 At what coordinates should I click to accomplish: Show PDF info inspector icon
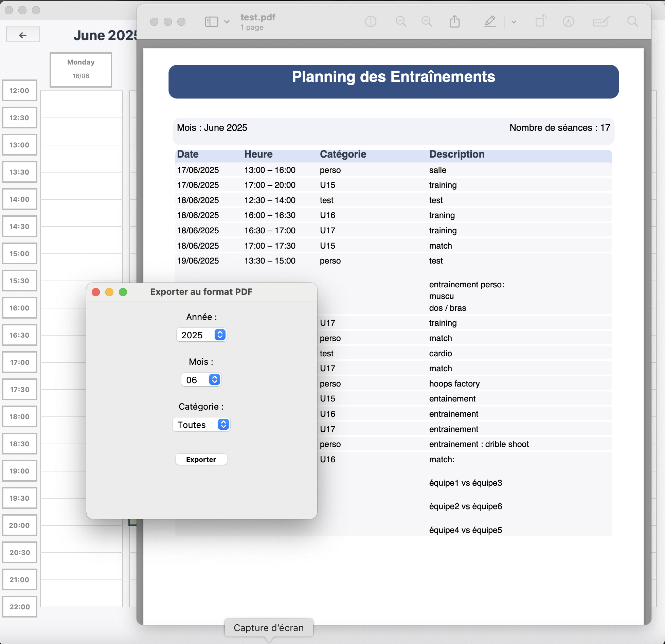tap(371, 22)
